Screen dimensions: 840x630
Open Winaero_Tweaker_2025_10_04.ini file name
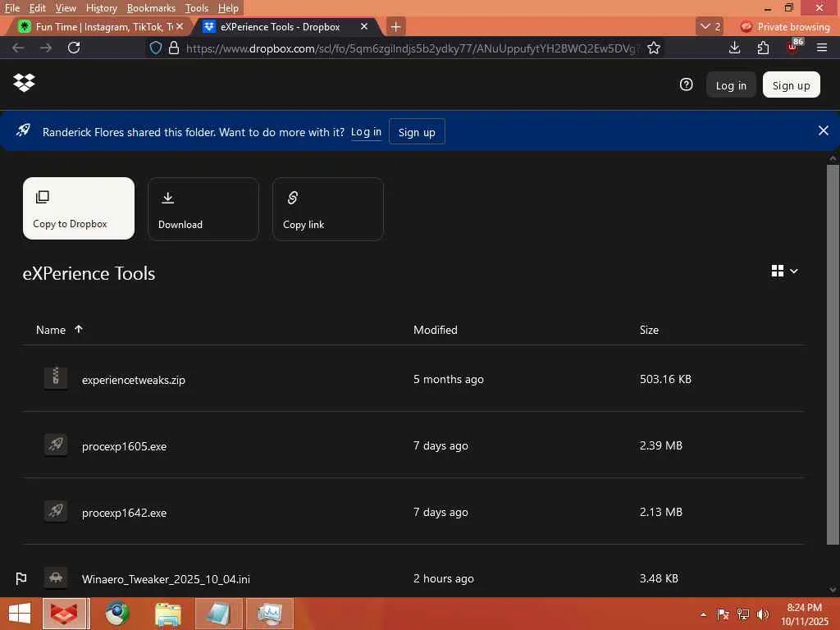pyautogui.click(x=166, y=579)
